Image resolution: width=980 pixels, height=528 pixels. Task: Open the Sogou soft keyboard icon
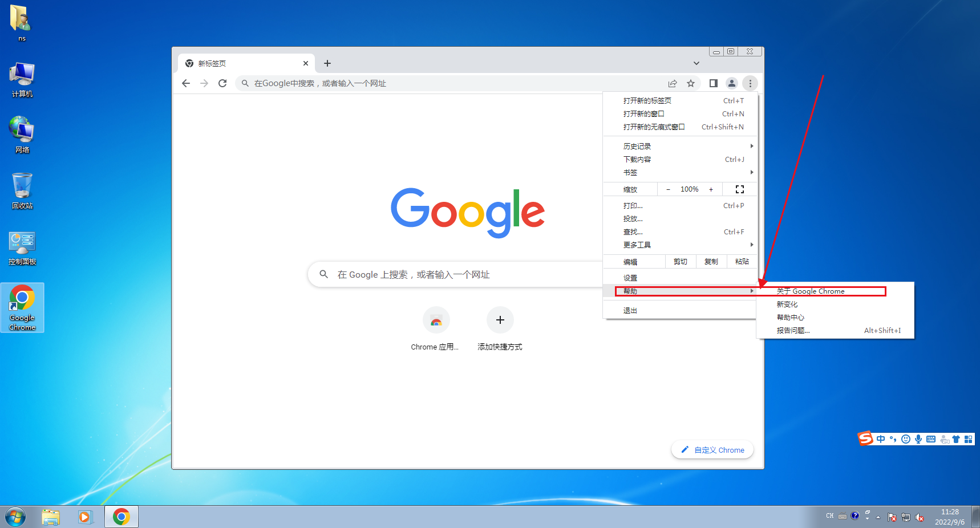click(x=931, y=439)
